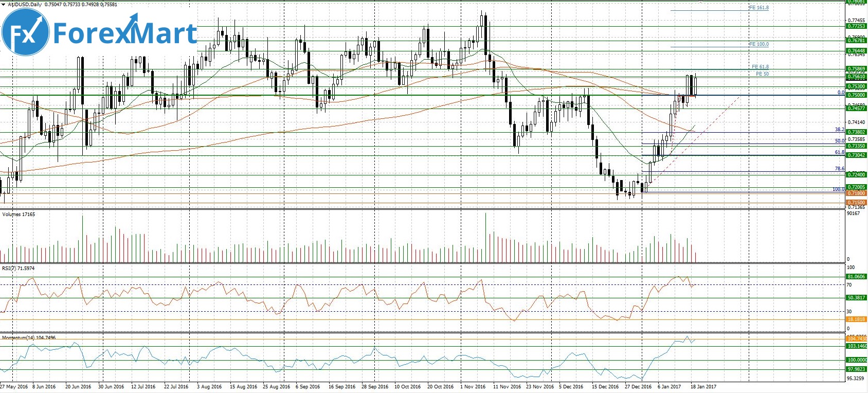This screenshot has height=393, width=868.
Task: Select the 0.77253 green price level tag
Action: (x=856, y=26)
